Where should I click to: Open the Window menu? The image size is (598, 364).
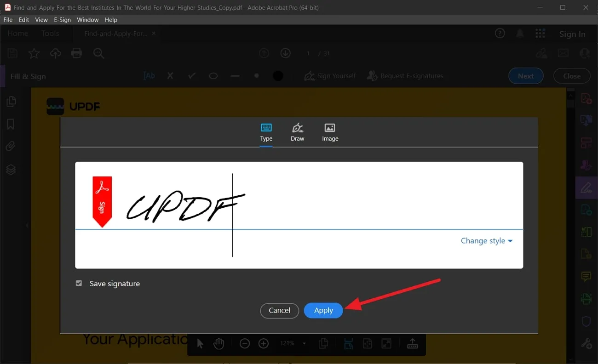(88, 20)
